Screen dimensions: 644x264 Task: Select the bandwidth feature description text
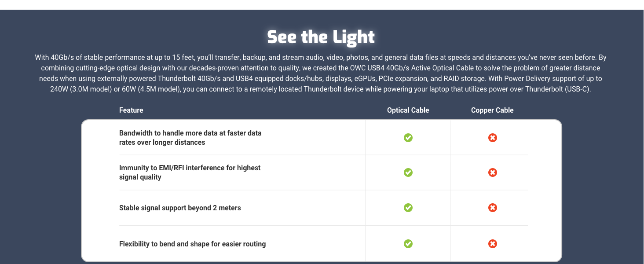190,138
